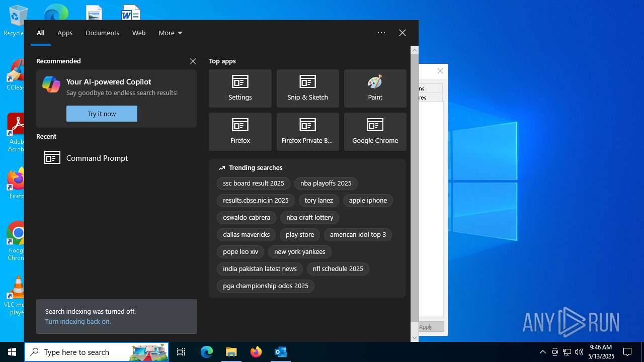
Task: Open Task View on taskbar
Action: 181,352
